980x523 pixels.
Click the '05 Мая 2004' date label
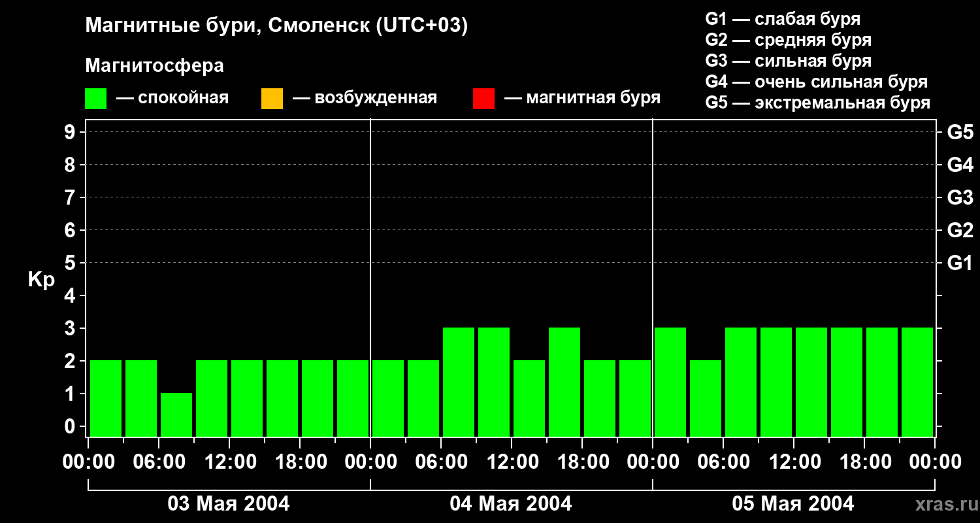(793, 503)
